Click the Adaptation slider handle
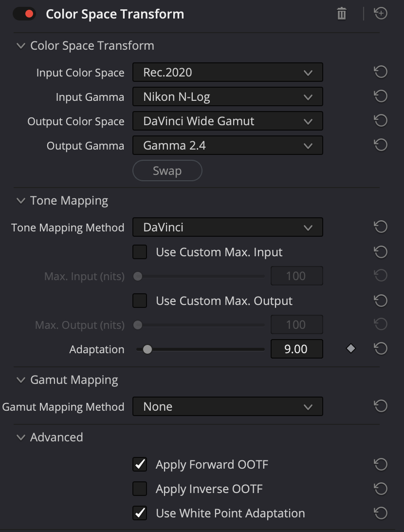The image size is (404, 532). (147, 349)
